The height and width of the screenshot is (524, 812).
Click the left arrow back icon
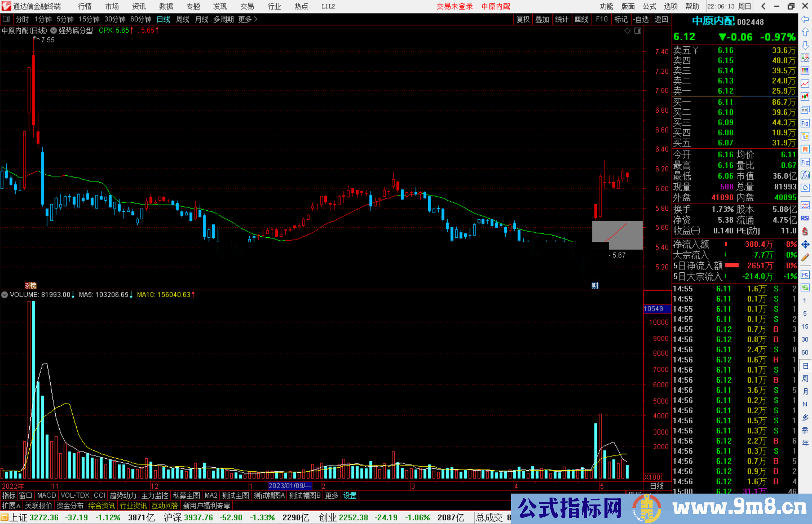(805, 19)
